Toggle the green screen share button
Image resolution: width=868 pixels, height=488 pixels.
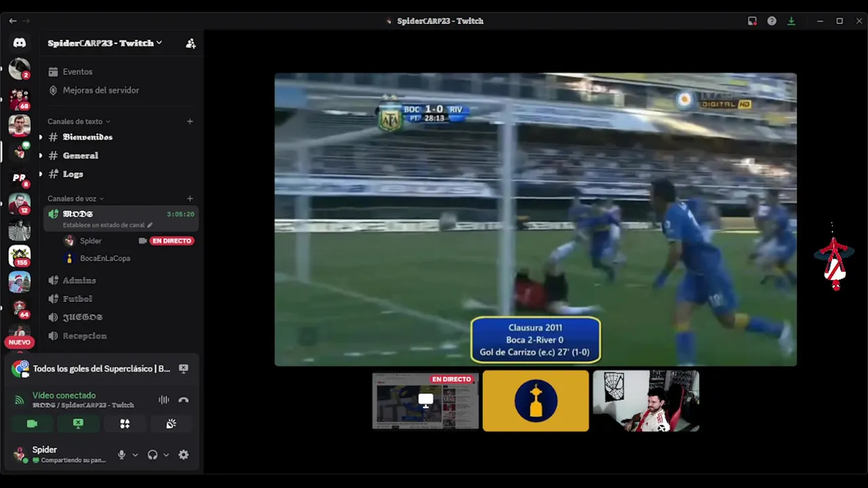(78, 424)
